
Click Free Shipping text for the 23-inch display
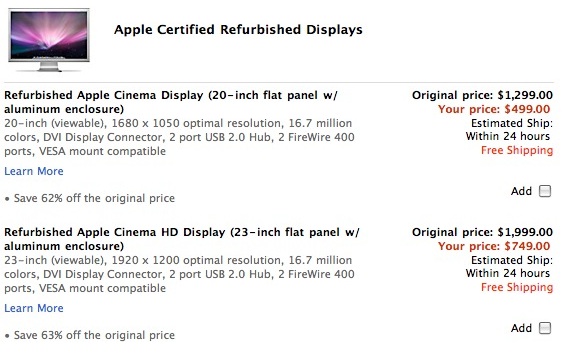click(517, 287)
